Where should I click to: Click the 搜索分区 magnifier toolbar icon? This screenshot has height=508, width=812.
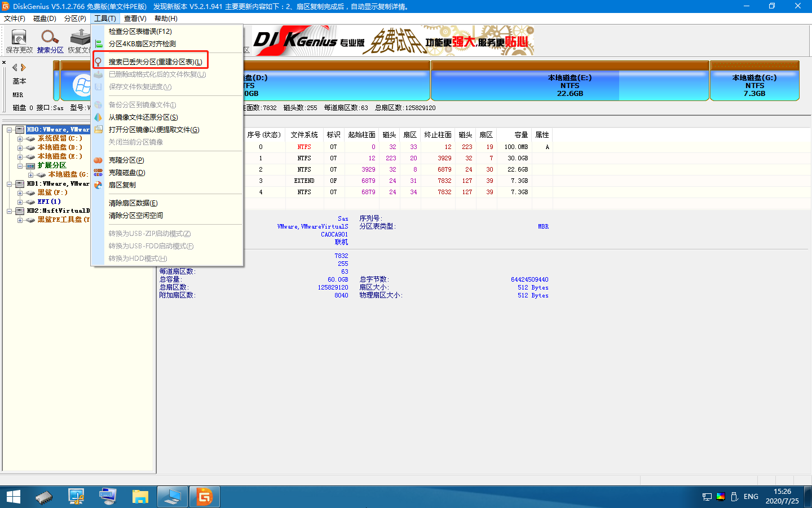coord(50,41)
